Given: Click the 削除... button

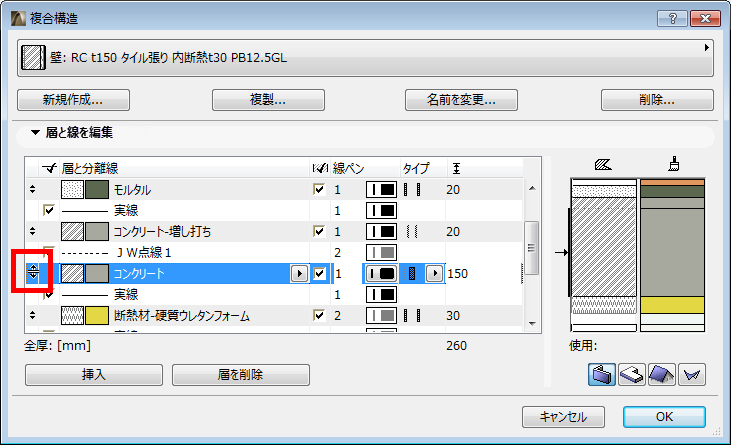Looking at the screenshot, I should click(657, 100).
